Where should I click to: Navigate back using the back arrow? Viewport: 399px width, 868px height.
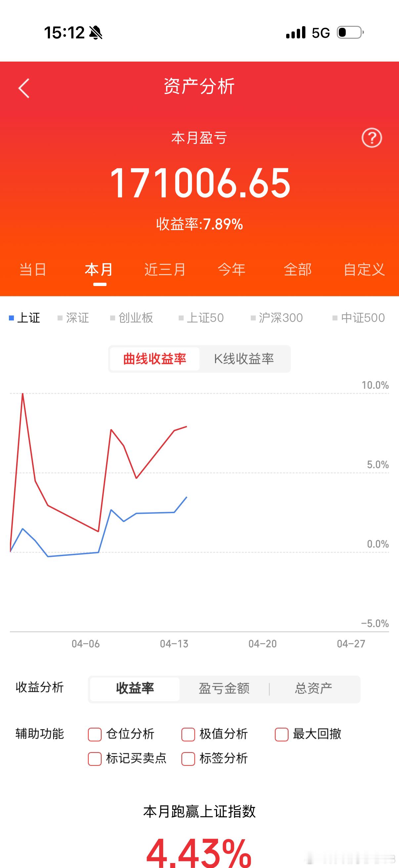23,88
